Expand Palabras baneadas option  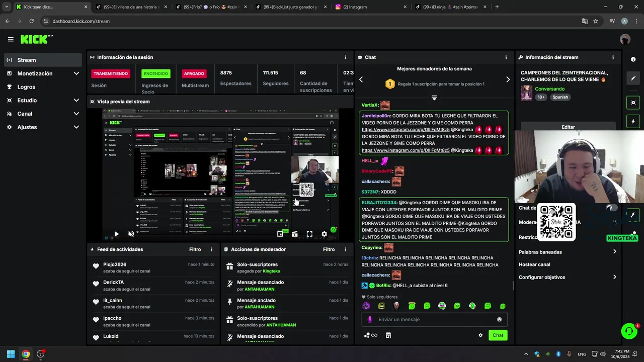click(x=568, y=252)
